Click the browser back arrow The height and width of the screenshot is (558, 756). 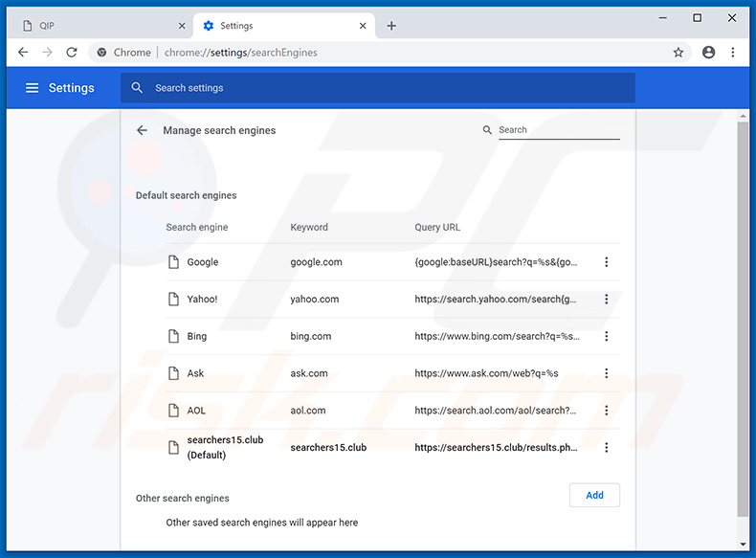pos(23,52)
